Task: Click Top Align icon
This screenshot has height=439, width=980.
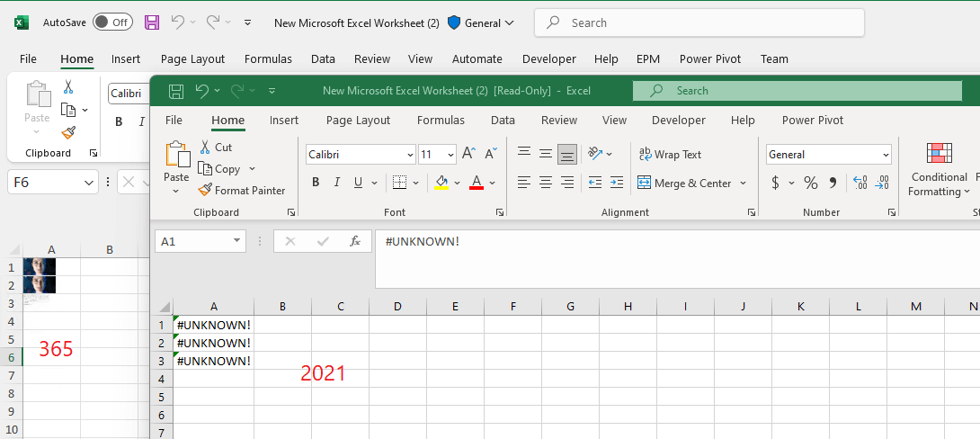Action: [x=524, y=153]
